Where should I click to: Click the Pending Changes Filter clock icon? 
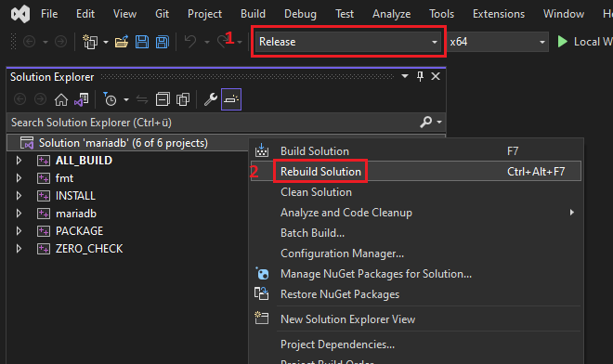(x=110, y=99)
